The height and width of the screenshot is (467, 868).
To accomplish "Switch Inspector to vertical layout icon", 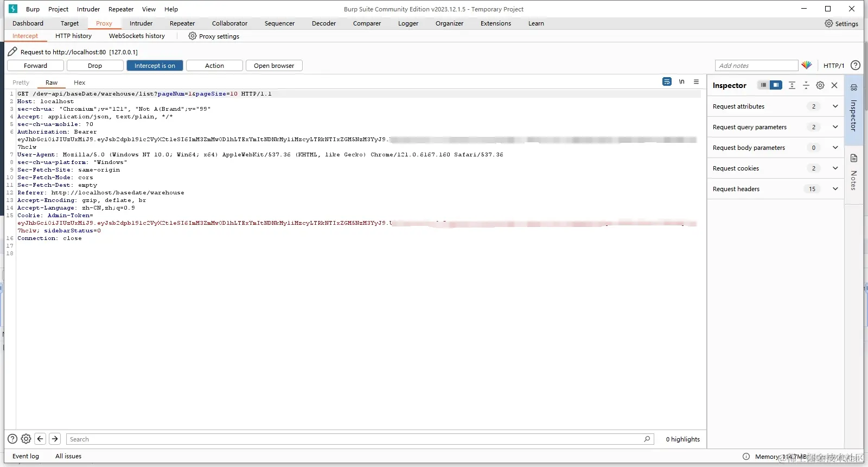I will pos(776,85).
